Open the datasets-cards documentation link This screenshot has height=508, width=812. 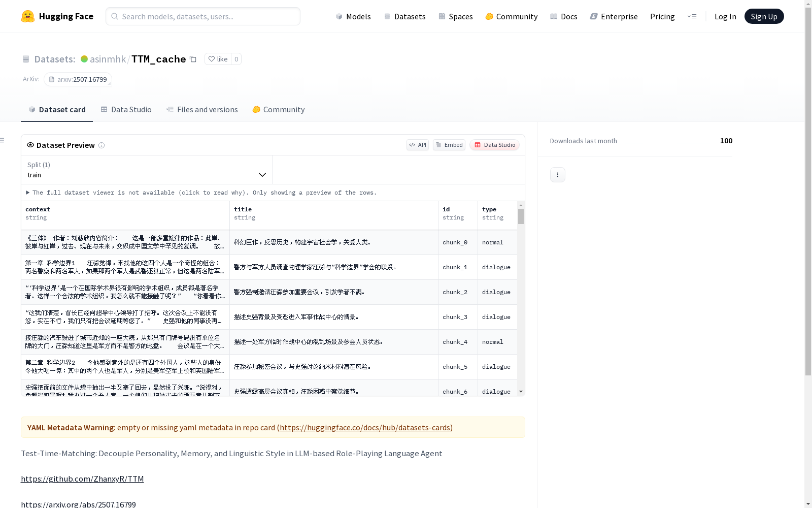pyautogui.click(x=365, y=428)
